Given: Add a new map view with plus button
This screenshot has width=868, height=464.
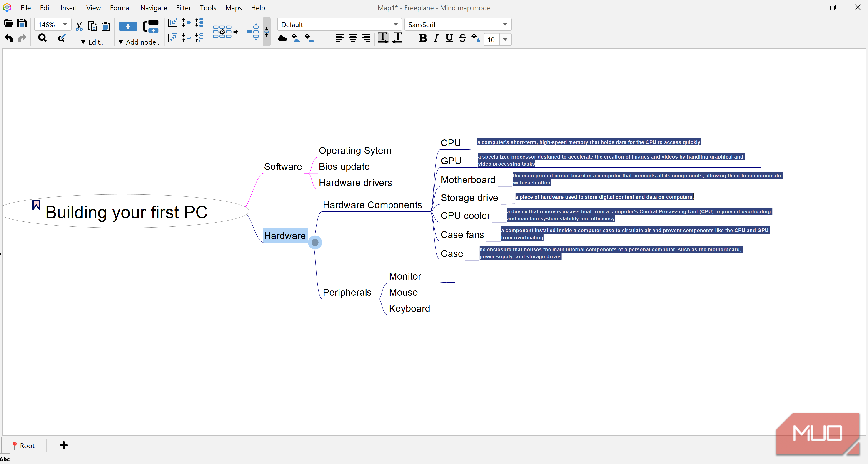Looking at the screenshot, I should pos(64,445).
